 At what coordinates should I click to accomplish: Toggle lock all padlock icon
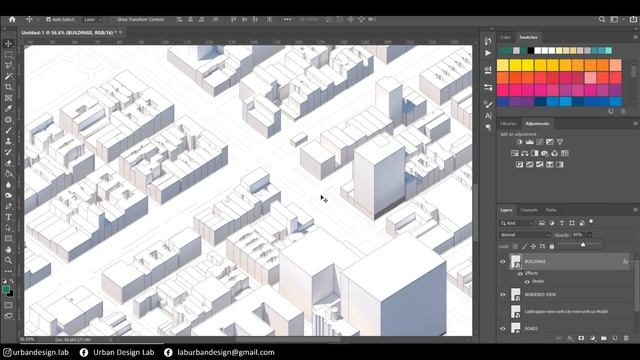(552, 246)
